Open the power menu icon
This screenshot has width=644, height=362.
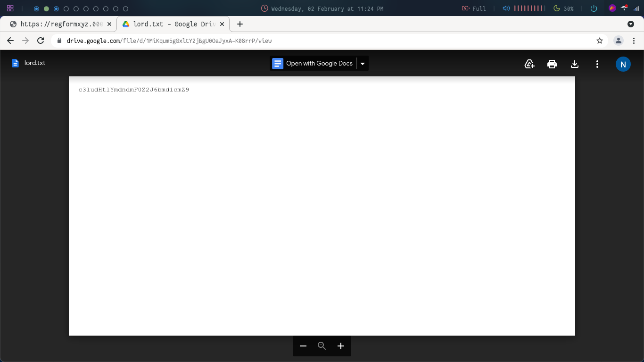(594, 8)
